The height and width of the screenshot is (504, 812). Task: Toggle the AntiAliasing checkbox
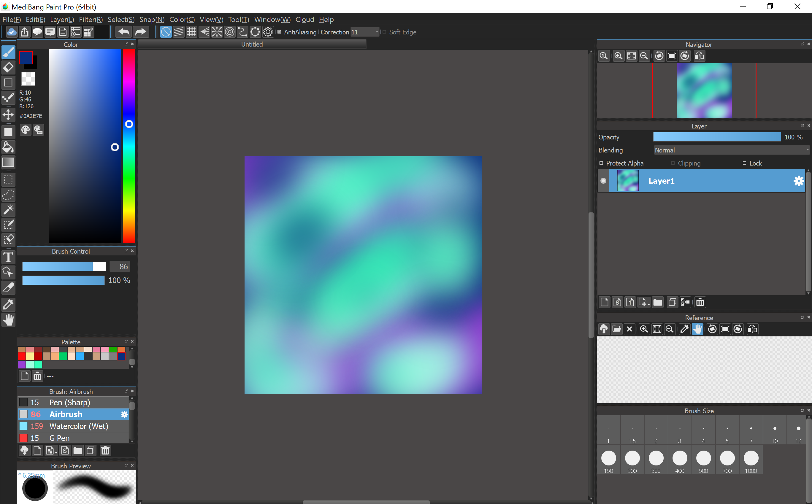point(279,32)
